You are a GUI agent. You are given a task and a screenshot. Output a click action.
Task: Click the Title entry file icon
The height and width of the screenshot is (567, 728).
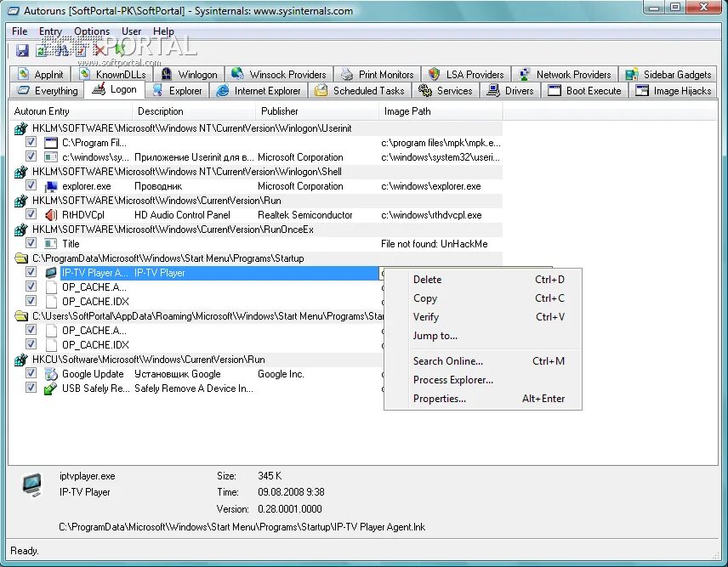pyautogui.click(x=51, y=244)
